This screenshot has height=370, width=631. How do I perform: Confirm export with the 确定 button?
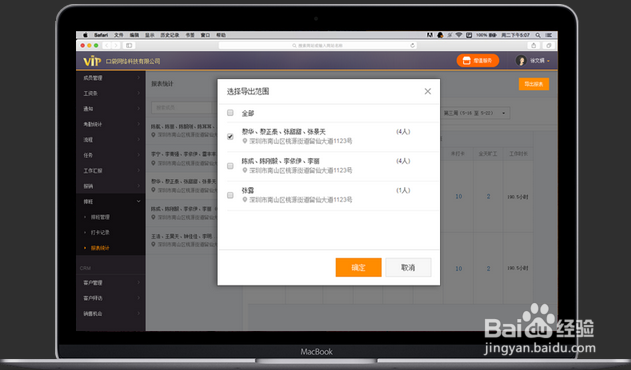(x=358, y=267)
